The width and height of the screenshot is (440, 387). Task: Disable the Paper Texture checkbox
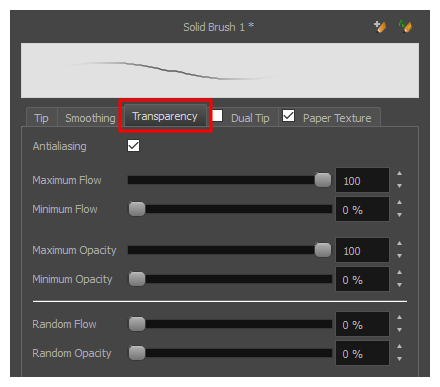(288, 116)
